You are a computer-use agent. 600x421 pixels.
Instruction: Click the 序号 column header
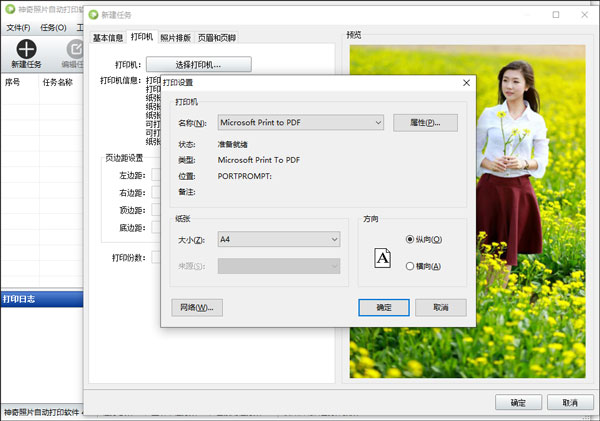pyautogui.click(x=12, y=82)
